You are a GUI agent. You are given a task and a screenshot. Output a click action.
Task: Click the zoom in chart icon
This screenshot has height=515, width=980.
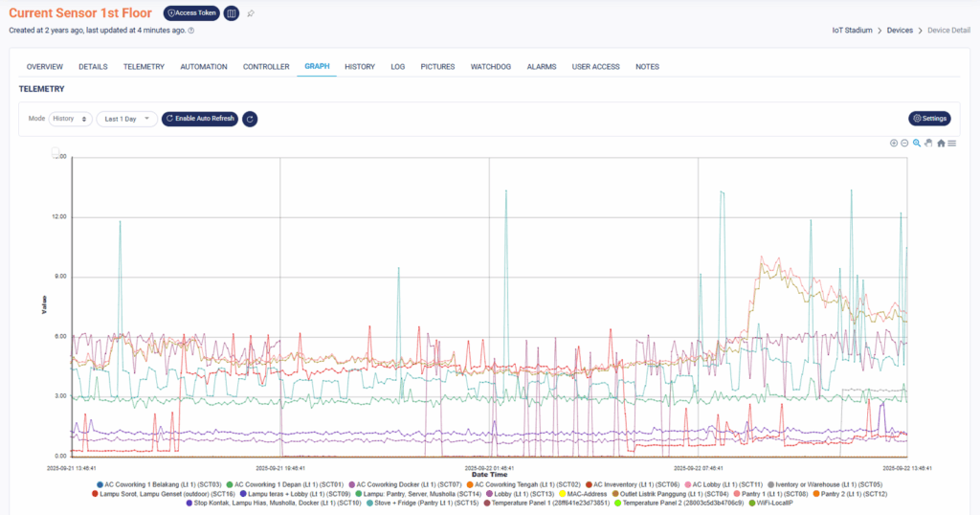[894, 143]
